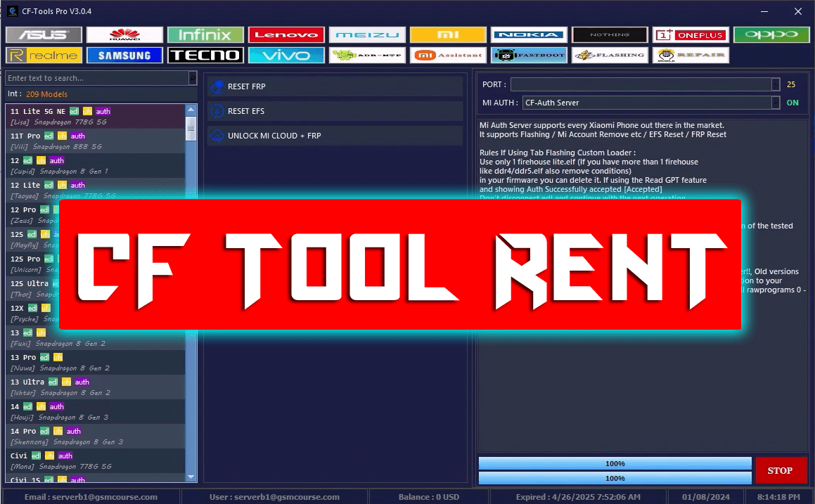Click the ufs tag on 11T Pro
The height and width of the screenshot is (504, 815).
click(63, 136)
